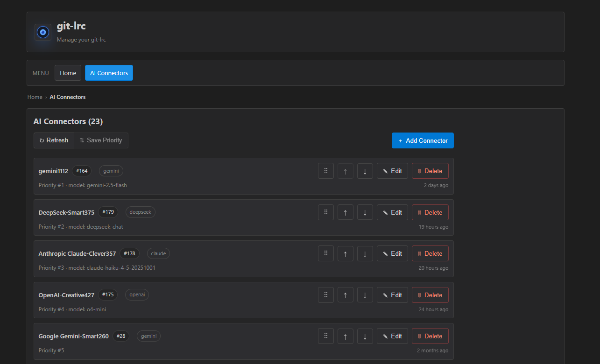
Task: Switch to the Home tab
Action: 68,73
